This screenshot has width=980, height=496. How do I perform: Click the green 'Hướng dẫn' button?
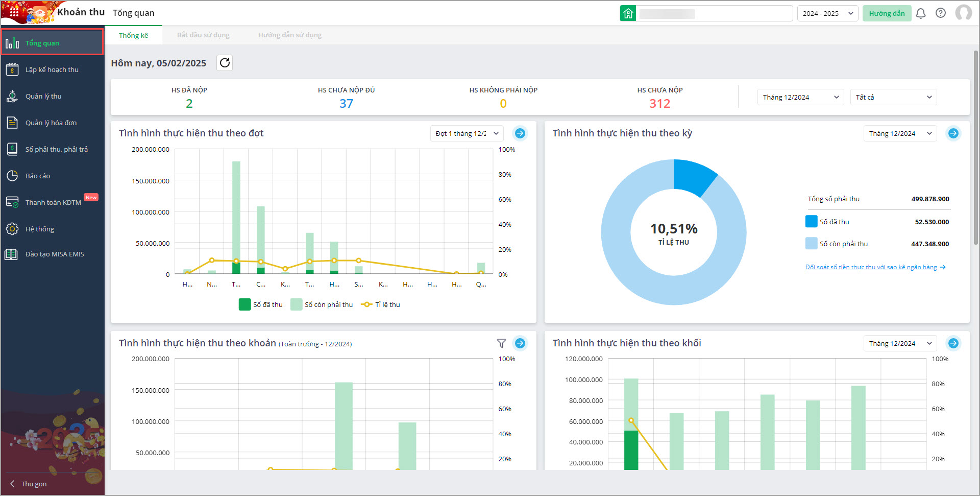(x=887, y=13)
